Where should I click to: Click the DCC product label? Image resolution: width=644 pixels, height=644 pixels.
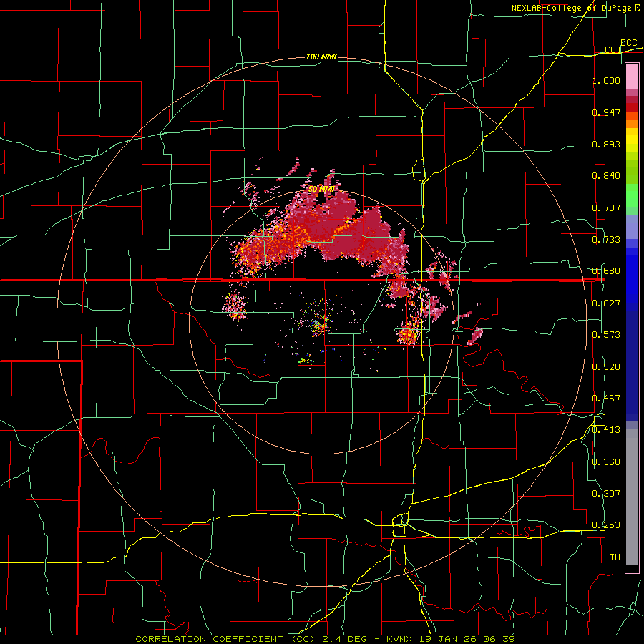point(628,43)
